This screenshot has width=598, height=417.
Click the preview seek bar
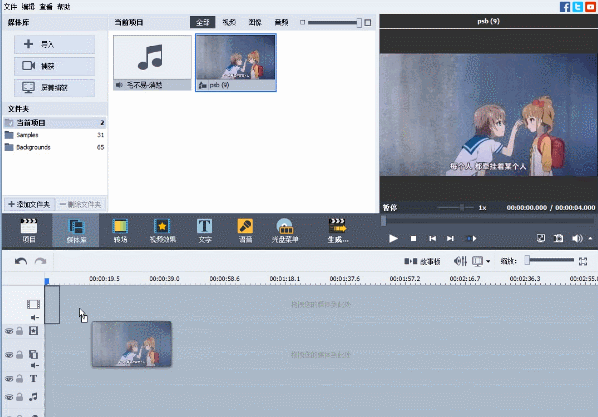[488, 221]
